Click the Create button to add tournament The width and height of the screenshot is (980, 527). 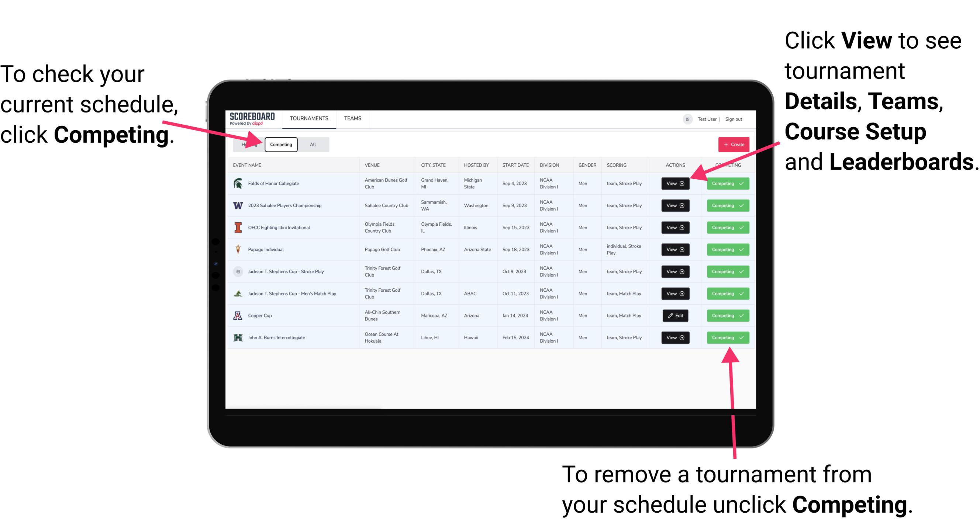point(732,144)
